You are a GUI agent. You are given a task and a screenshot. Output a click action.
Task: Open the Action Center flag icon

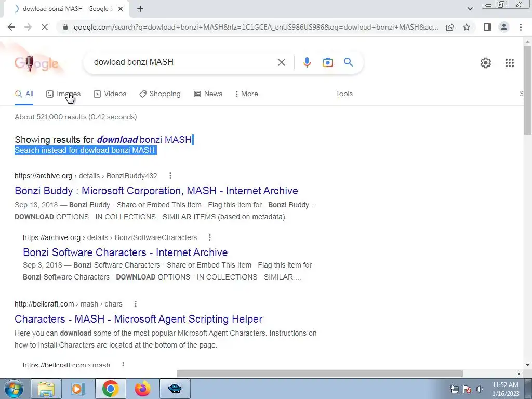tap(467, 389)
